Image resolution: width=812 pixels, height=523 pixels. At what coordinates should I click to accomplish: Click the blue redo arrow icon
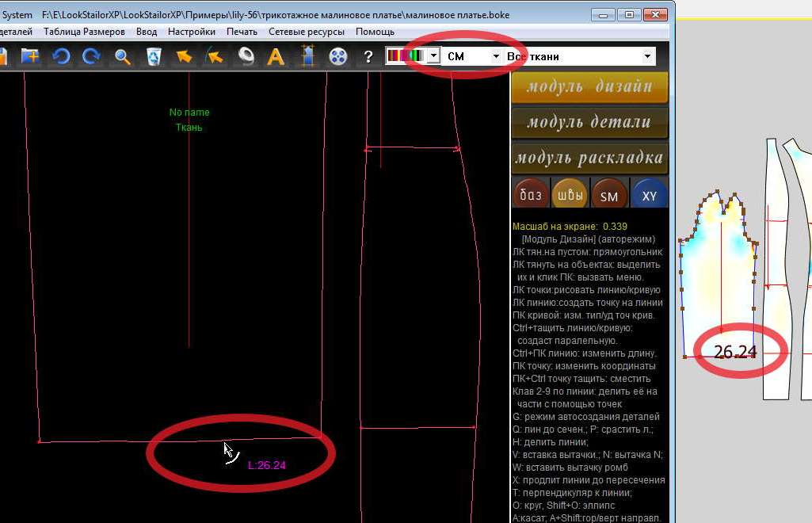coord(91,56)
